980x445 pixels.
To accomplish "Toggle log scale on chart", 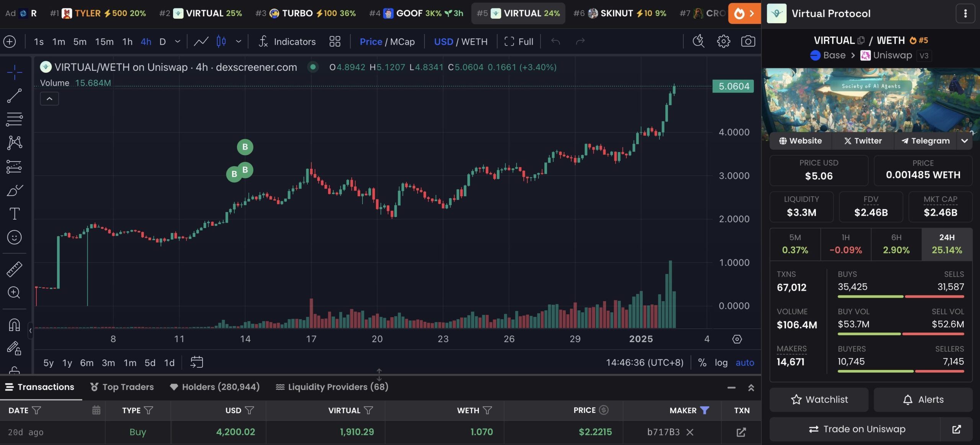I will [x=721, y=362].
